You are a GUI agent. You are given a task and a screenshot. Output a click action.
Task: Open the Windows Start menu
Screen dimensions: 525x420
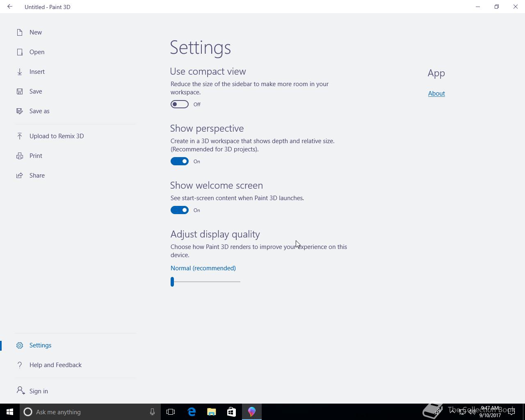point(10,412)
